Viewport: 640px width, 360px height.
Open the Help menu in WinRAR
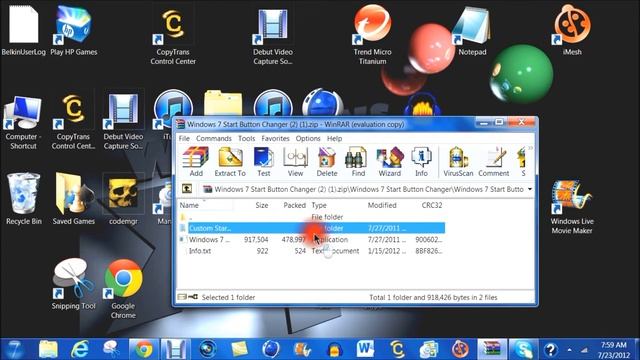(334, 138)
